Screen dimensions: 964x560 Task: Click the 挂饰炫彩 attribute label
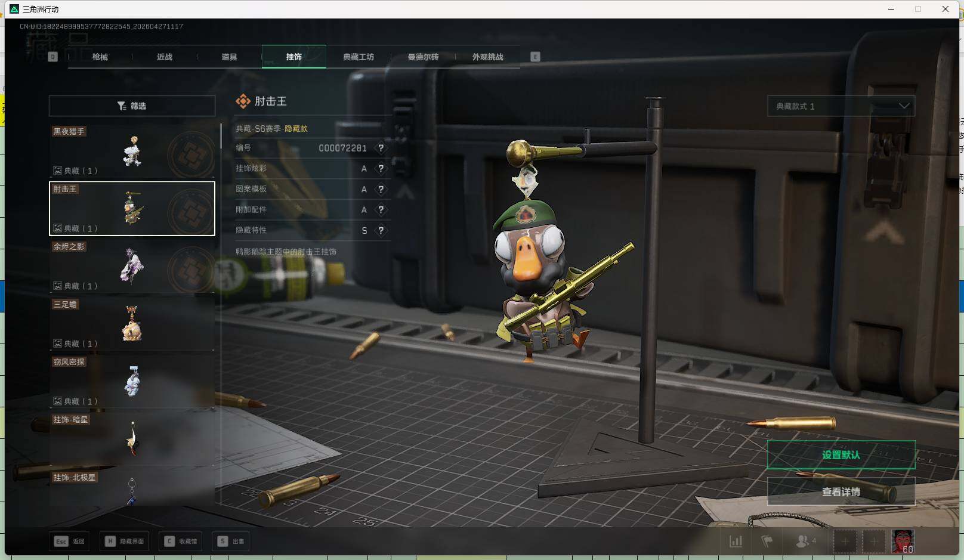(x=251, y=168)
